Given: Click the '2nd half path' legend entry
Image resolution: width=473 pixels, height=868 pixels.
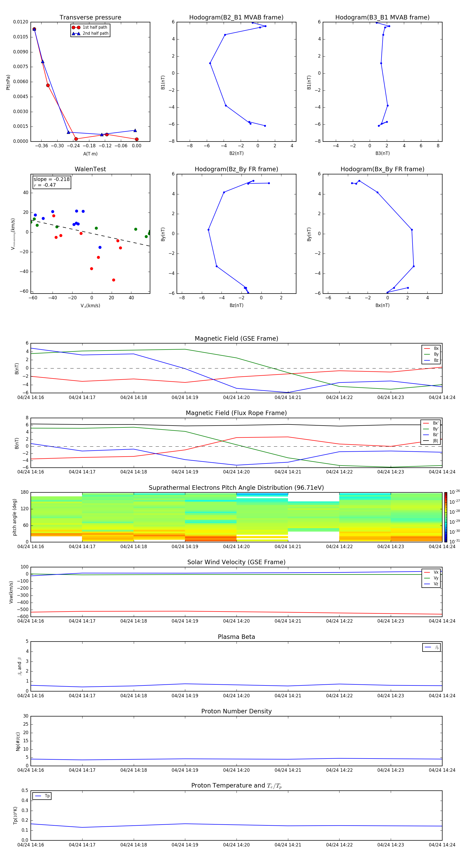Looking at the screenshot, I should click(90, 33).
